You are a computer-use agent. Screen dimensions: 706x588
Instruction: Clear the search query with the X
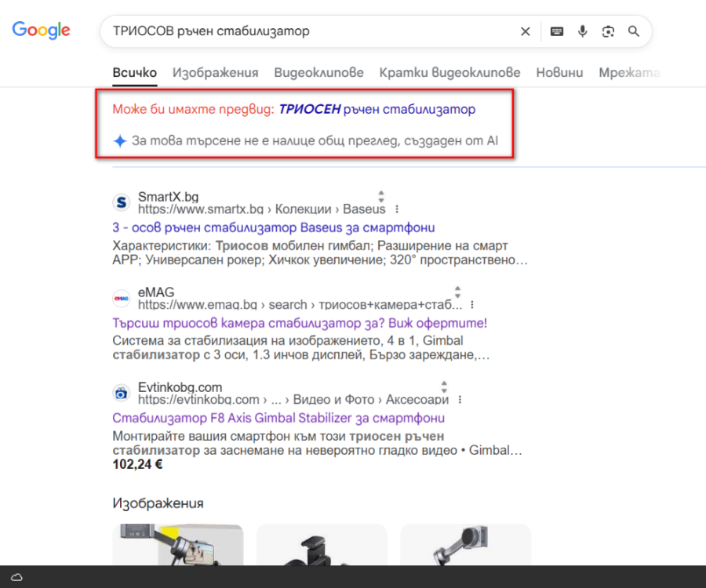tap(525, 31)
